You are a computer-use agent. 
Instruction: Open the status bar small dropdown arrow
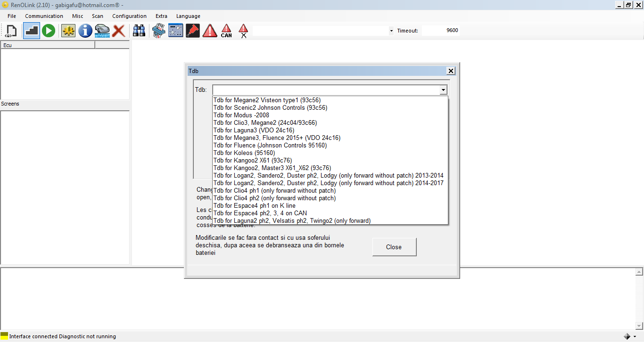point(636,337)
